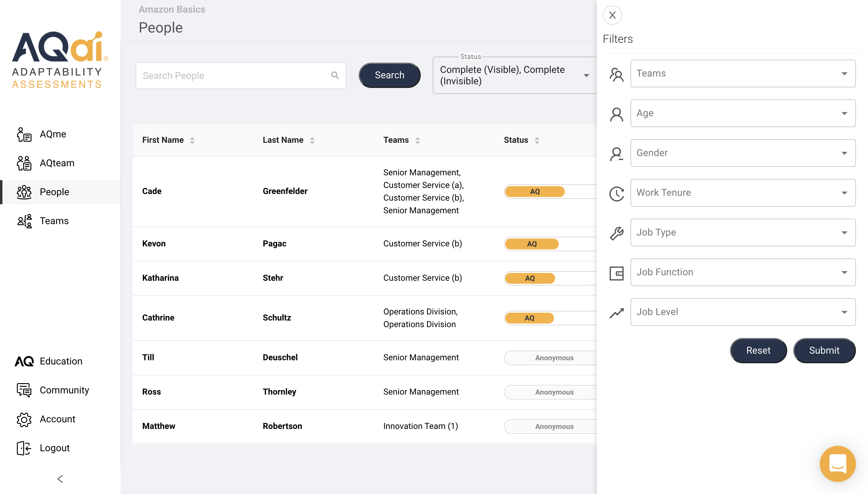The image size is (868, 494).
Task: Go to AQteam in the sidebar
Action: tap(57, 163)
